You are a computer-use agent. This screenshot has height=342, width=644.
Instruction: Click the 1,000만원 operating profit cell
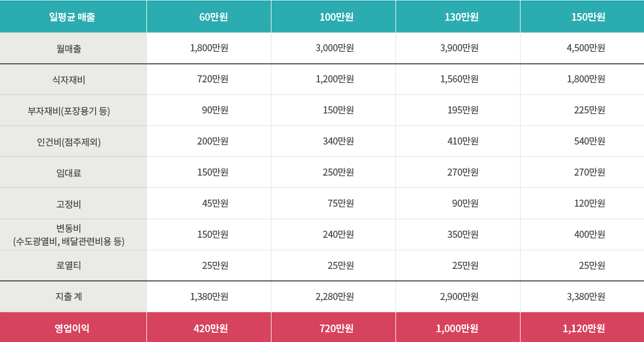coord(458,328)
